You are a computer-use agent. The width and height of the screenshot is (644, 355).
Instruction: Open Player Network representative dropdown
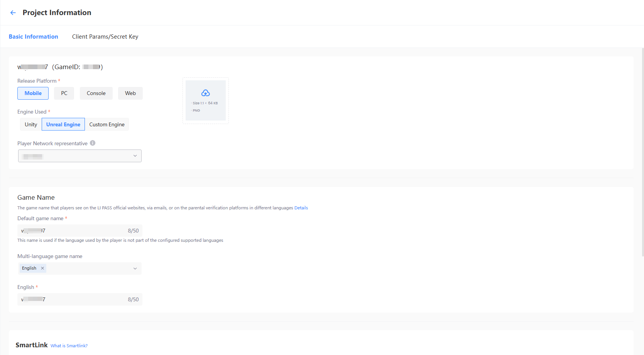coord(80,156)
